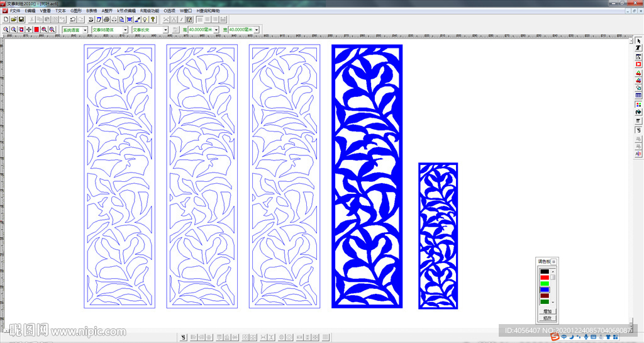Pick the black color swatch
The width and height of the screenshot is (644, 343).
(x=545, y=271)
